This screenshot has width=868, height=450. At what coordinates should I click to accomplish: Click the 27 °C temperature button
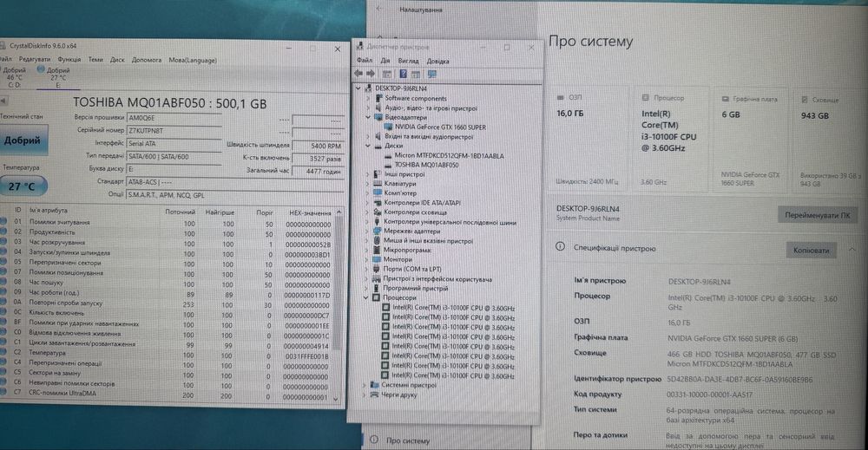click(23, 186)
